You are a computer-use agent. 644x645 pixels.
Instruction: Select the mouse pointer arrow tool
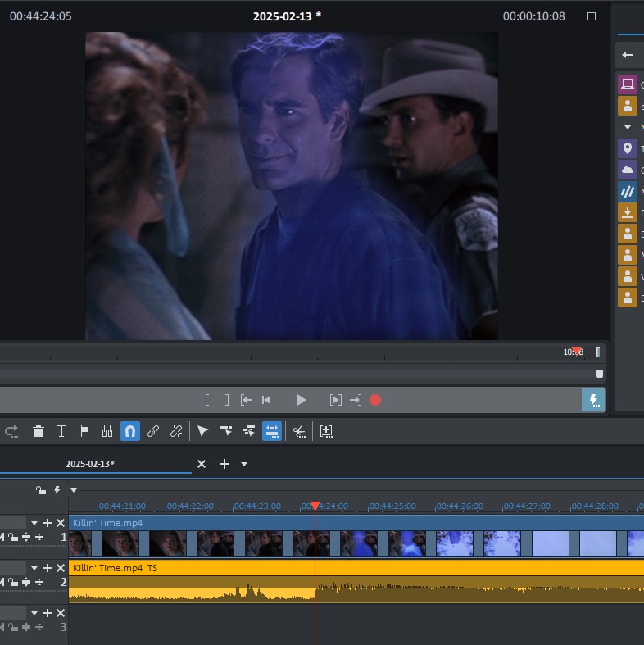click(203, 431)
